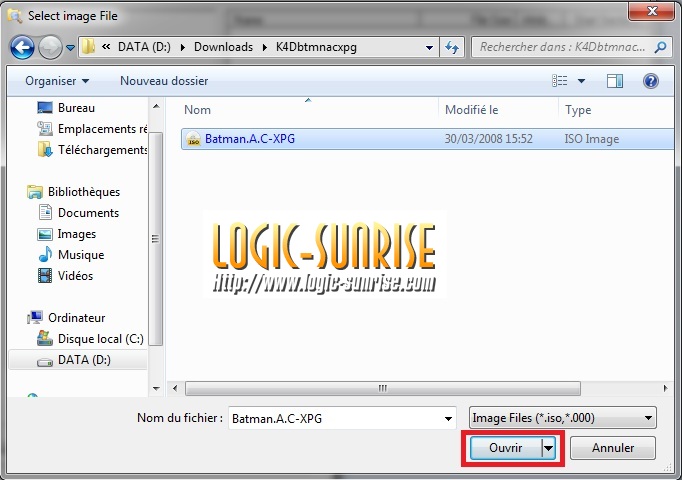Expand the address bar history dropdown
Image resolution: width=682 pixels, height=480 pixels.
coord(429,47)
